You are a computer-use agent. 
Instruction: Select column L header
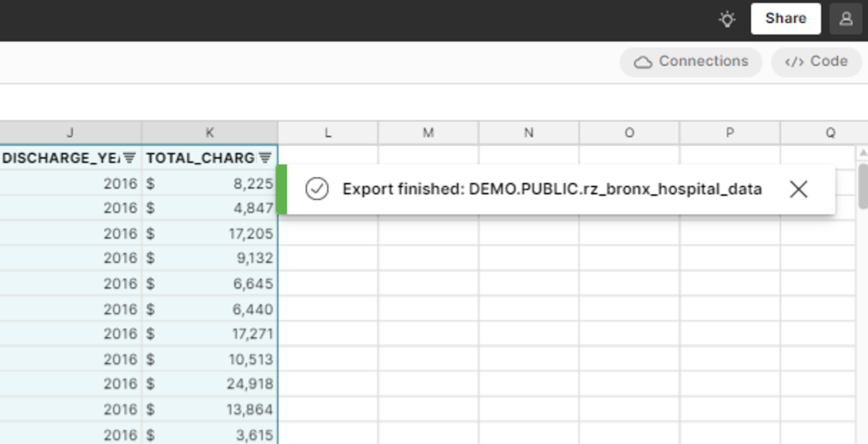[328, 133]
